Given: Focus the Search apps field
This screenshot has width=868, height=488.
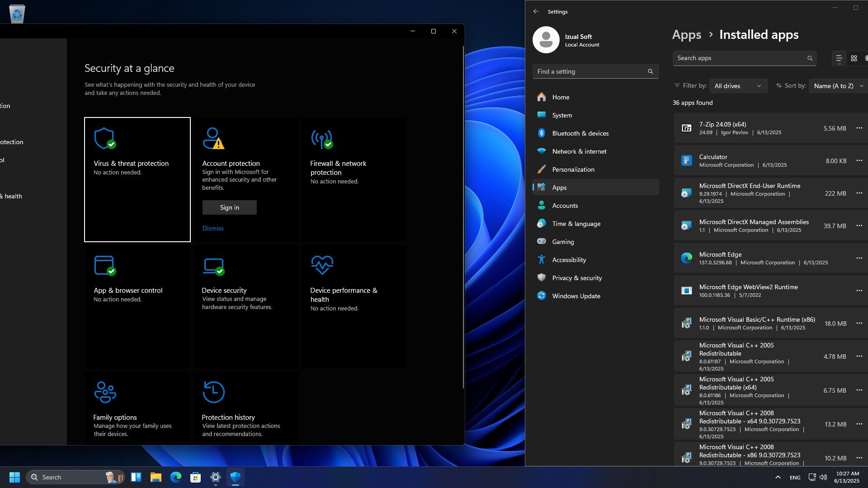Looking at the screenshot, I should 745,58.
